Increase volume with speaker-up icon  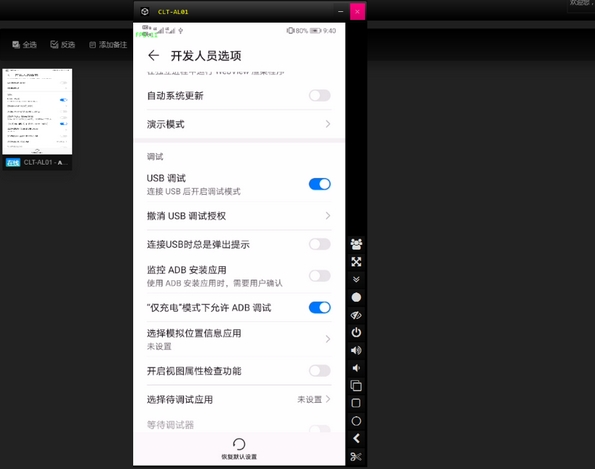point(356,350)
